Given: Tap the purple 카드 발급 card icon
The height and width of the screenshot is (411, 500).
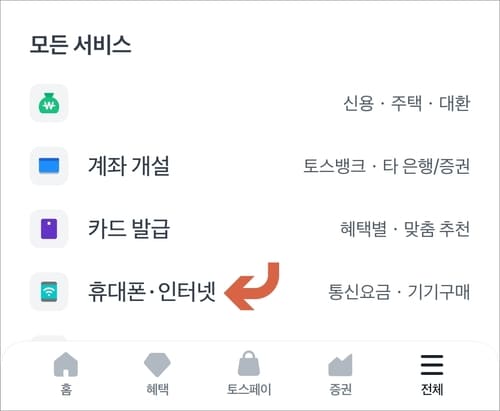Looking at the screenshot, I should (x=49, y=229).
